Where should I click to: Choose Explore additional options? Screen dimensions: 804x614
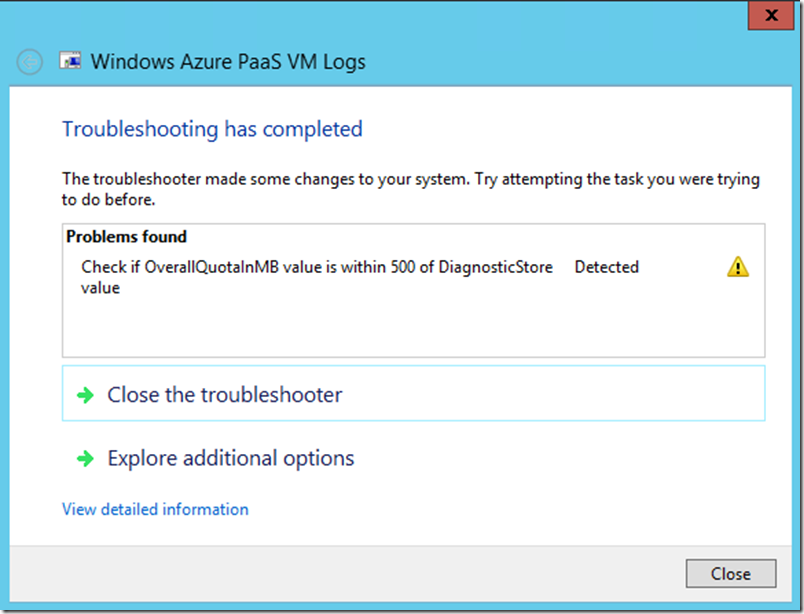[x=230, y=459]
